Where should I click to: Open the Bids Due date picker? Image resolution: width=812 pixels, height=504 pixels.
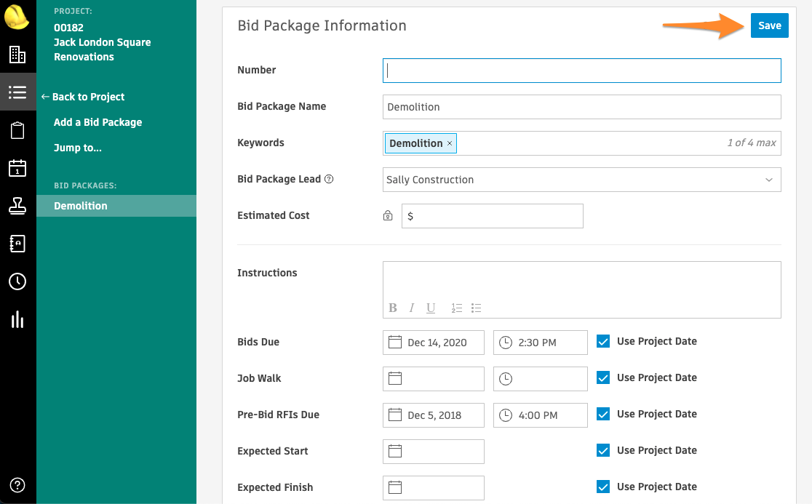[x=434, y=343]
